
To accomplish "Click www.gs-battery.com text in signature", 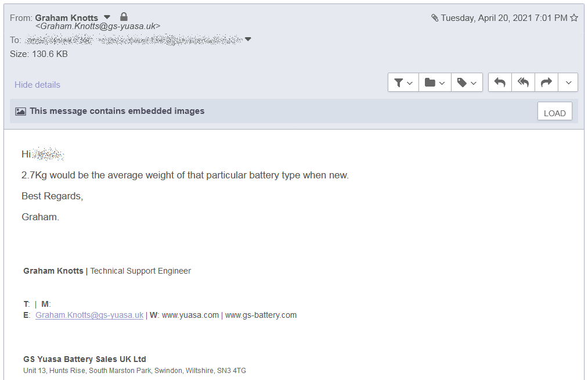I will tap(261, 315).
